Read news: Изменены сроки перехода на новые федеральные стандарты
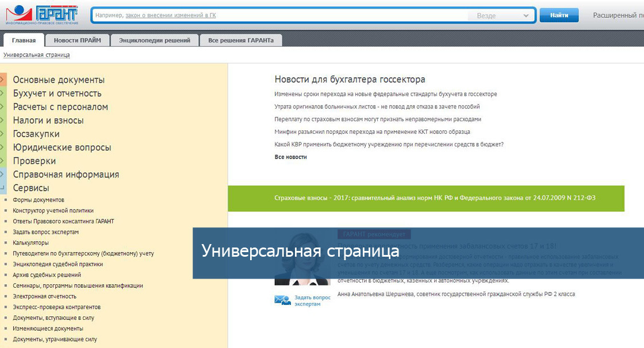The height and width of the screenshot is (348, 644). 385,94
